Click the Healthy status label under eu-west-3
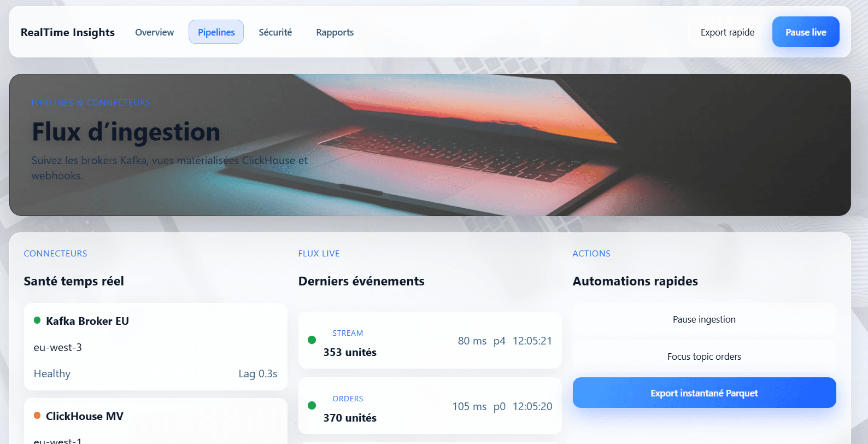868x444 pixels. 52,373
